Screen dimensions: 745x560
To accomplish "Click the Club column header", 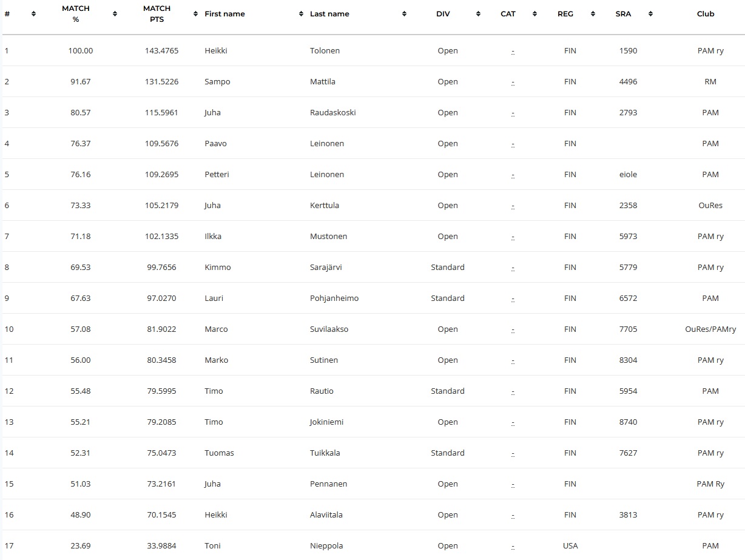I will [x=706, y=14].
